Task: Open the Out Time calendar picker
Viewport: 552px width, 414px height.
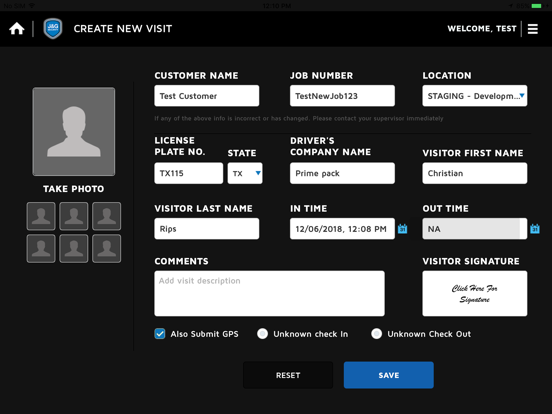Action: click(x=535, y=229)
